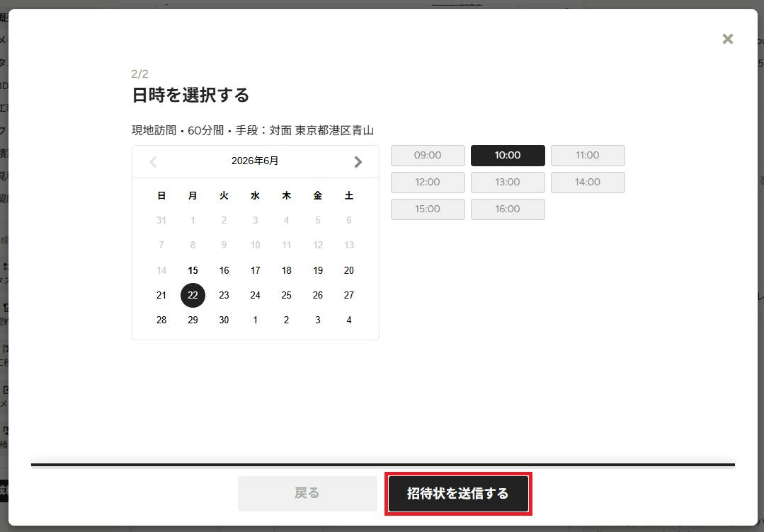Choose June 18 on the calendar

(287, 270)
